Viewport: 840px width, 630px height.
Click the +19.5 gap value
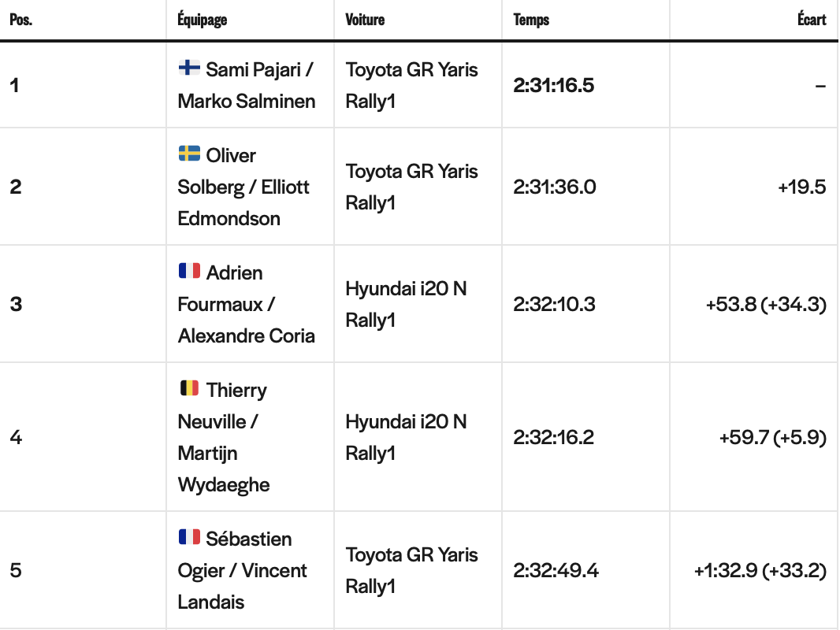point(802,187)
